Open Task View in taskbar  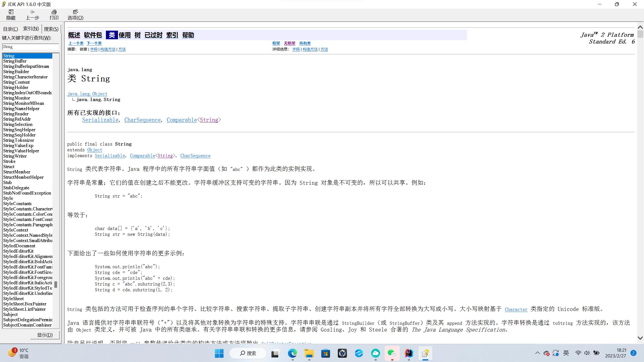pyautogui.click(x=275, y=353)
